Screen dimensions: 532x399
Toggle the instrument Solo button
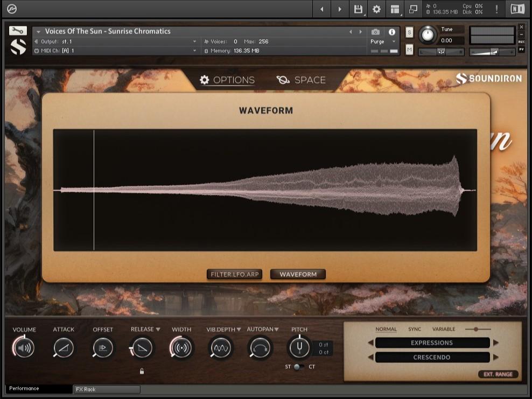409,32
